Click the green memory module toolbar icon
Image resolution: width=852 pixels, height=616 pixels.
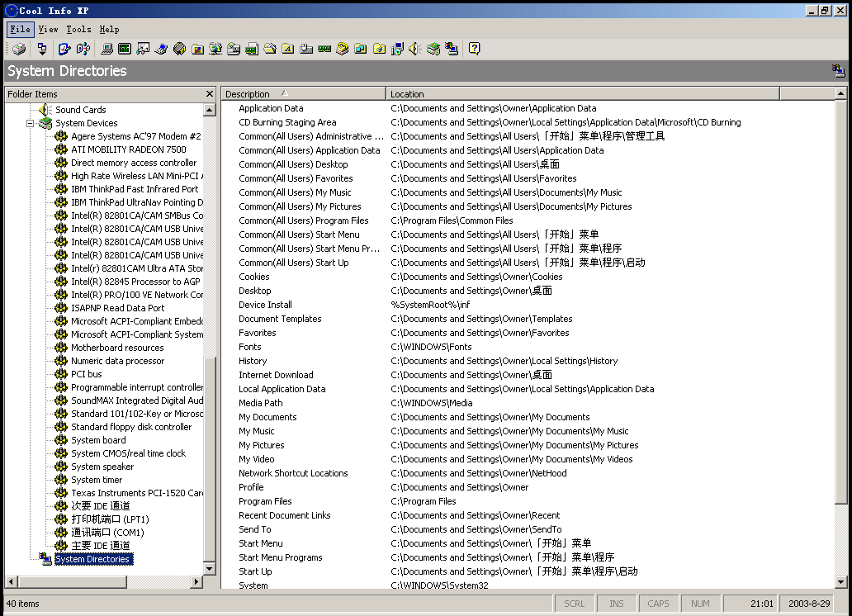[324, 49]
